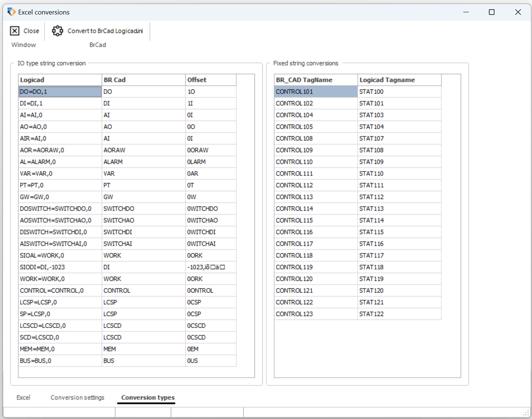The height and width of the screenshot is (419, 532).
Task: Select the AI=AI,0 cell
Action: (x=60, y=115)
